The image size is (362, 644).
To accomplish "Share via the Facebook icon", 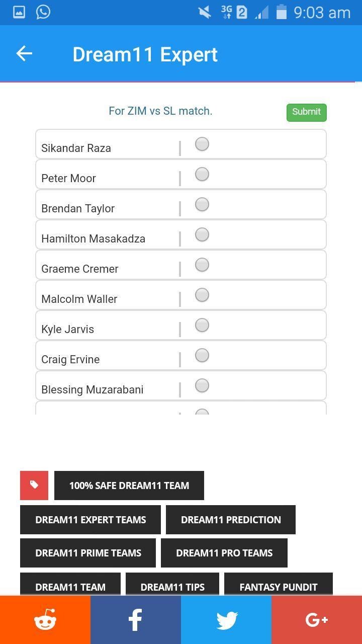I will [136, 620].
